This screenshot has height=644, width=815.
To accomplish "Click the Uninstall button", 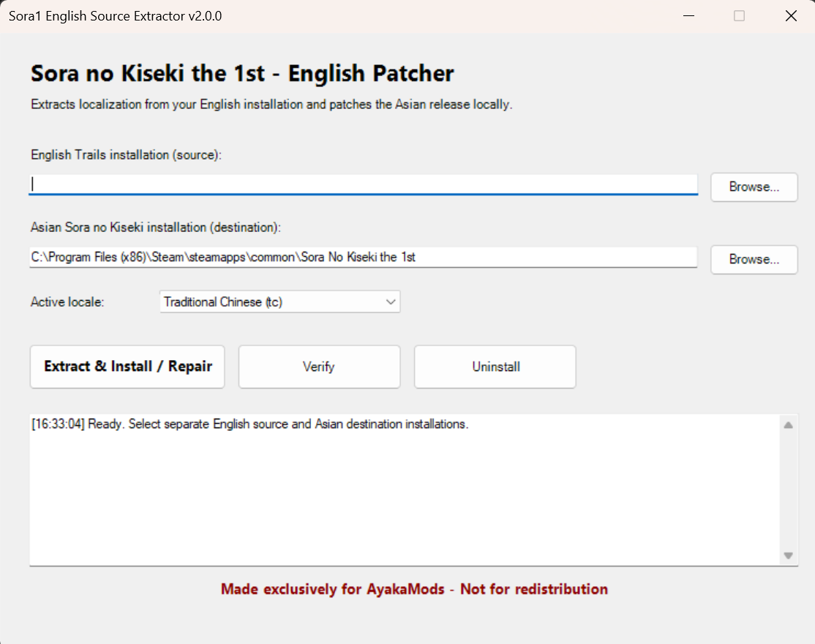I will tap(495, 367).
